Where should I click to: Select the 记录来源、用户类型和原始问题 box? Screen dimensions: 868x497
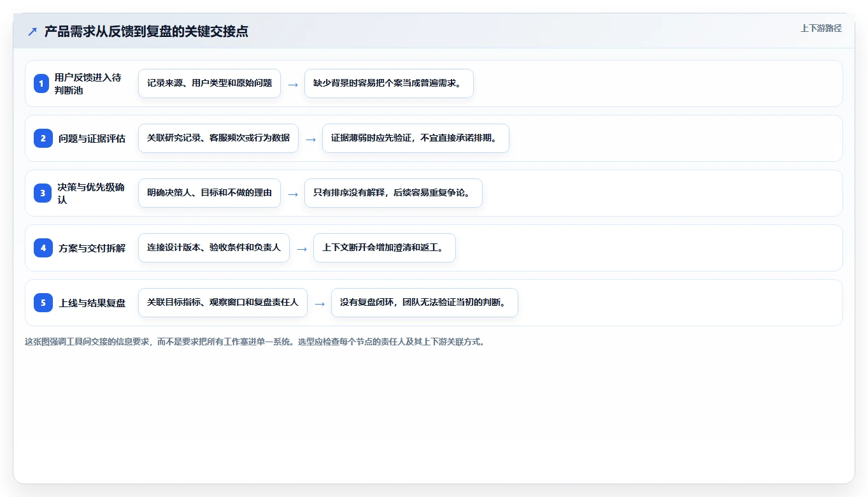pos(210,83)
